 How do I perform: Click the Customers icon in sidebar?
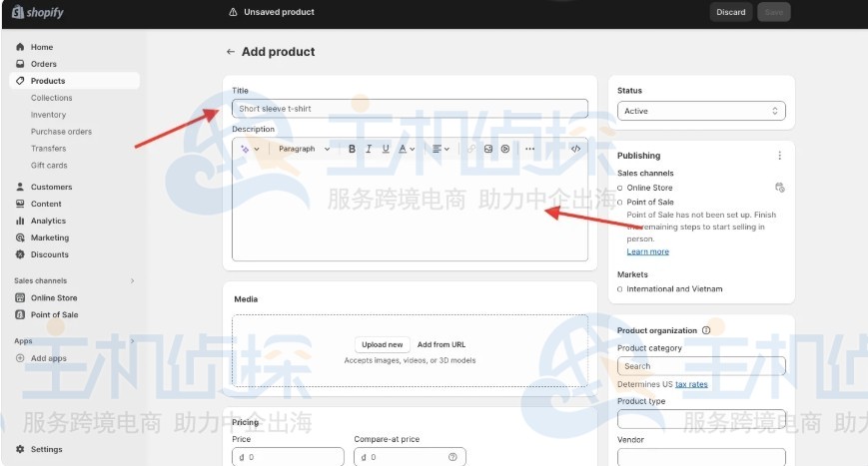point(21,187)
